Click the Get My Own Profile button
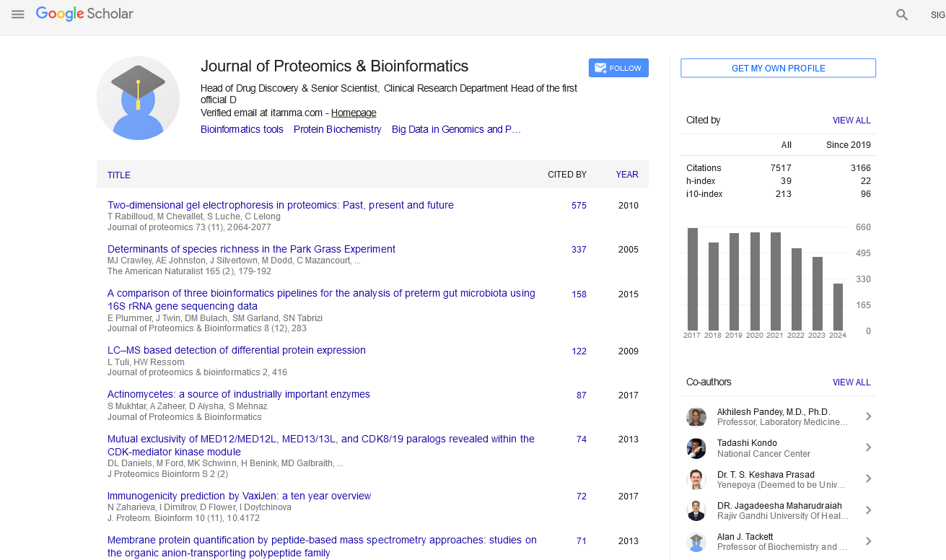The height and width of the screenshot is (560, 946). click(778, 69)
